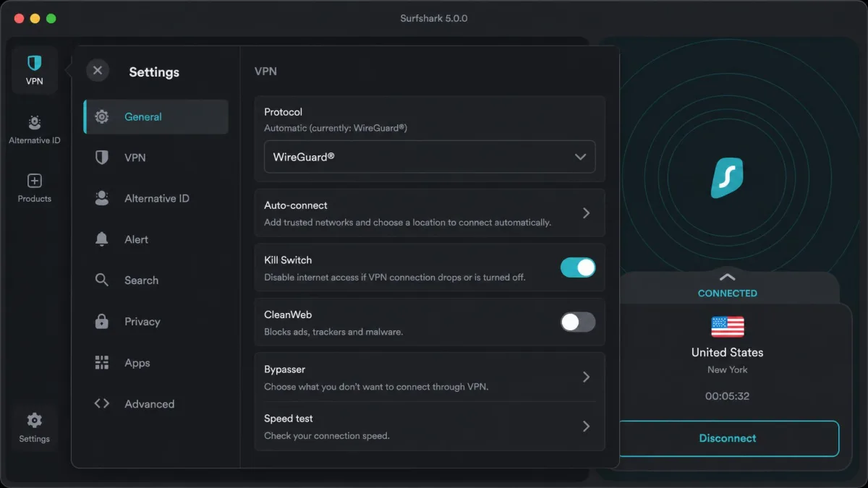Select the Alert settings tab
Image resolution: width=868 pixels, height=488 pixels.
(x=156, y=239)
